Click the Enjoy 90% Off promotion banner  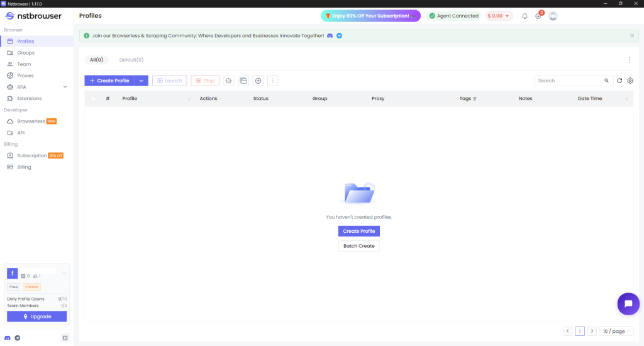[370, 16]
